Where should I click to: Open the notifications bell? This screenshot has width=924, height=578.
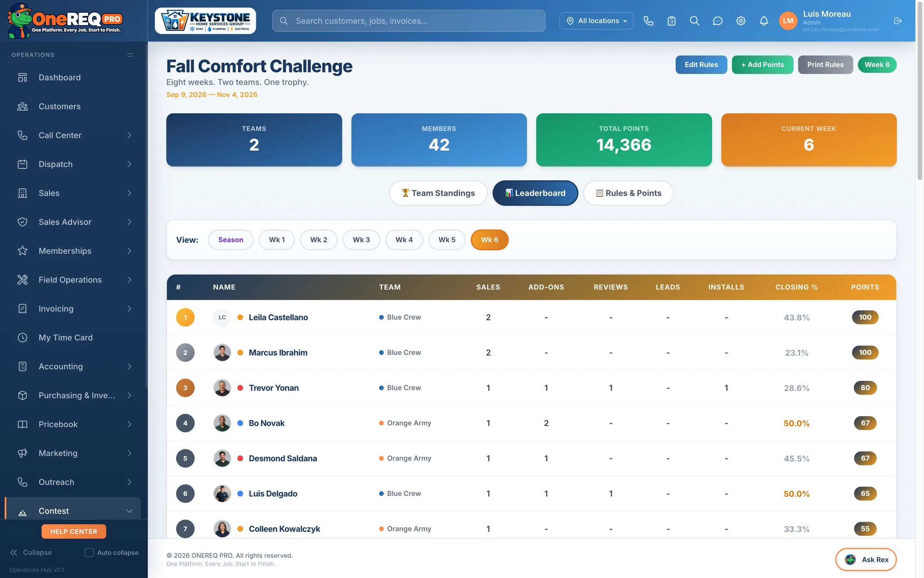pyautogui.click(x=764, y=21)
